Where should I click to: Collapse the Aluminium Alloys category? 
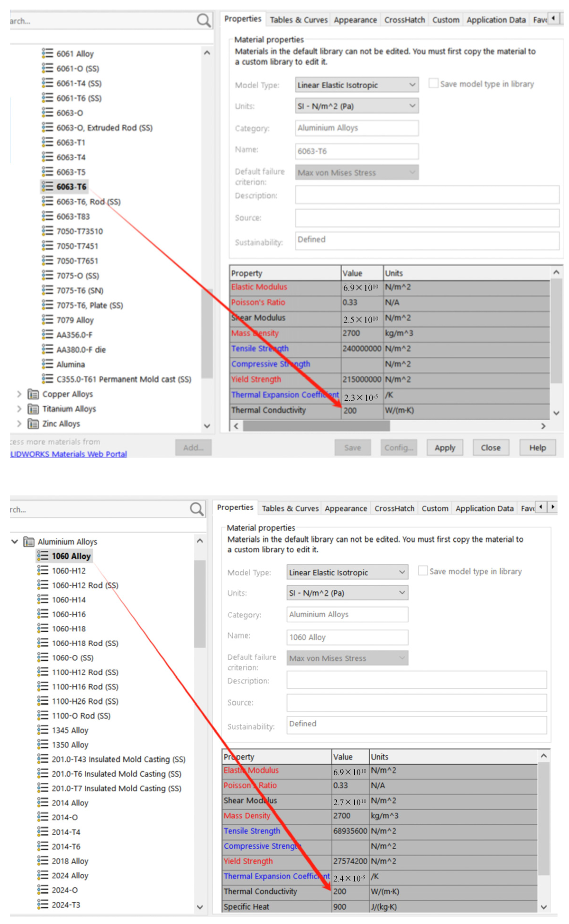15,541
